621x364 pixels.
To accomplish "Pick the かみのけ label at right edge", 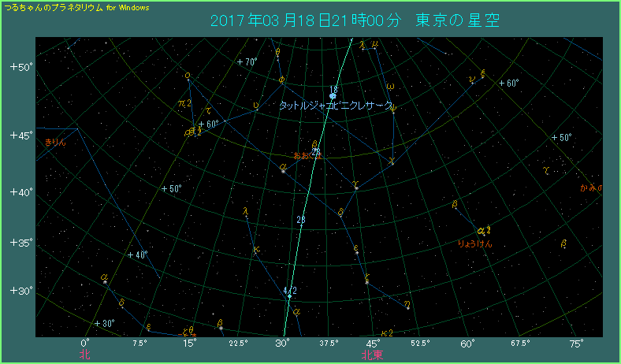I will (590, 188).
